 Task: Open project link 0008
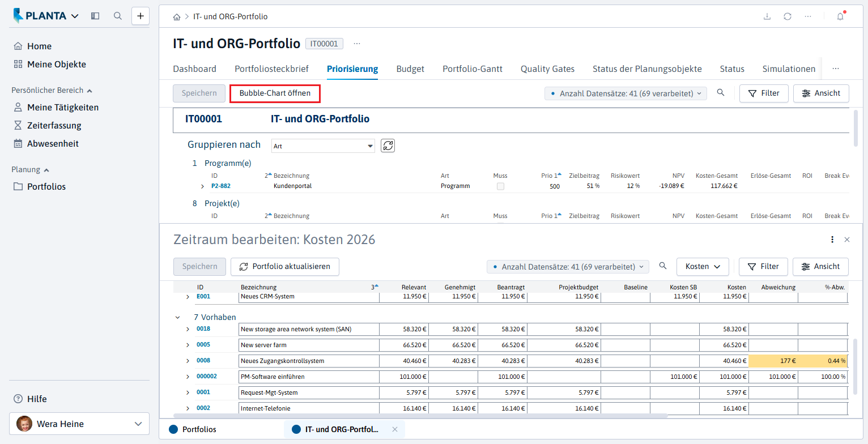click(x=203, y=361)
